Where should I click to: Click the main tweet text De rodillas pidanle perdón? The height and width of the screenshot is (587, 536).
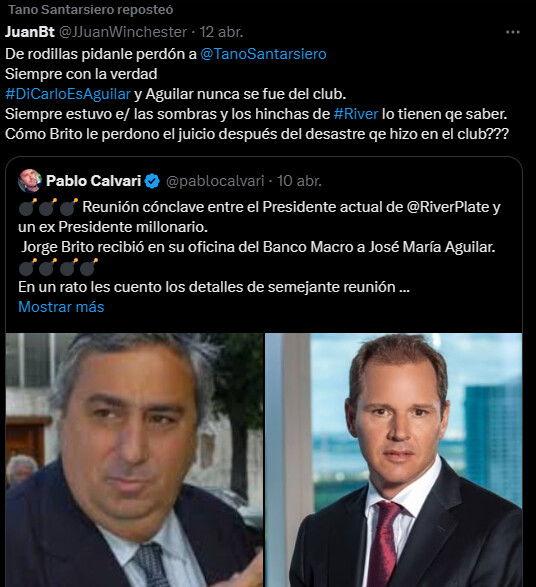[257, 94]
